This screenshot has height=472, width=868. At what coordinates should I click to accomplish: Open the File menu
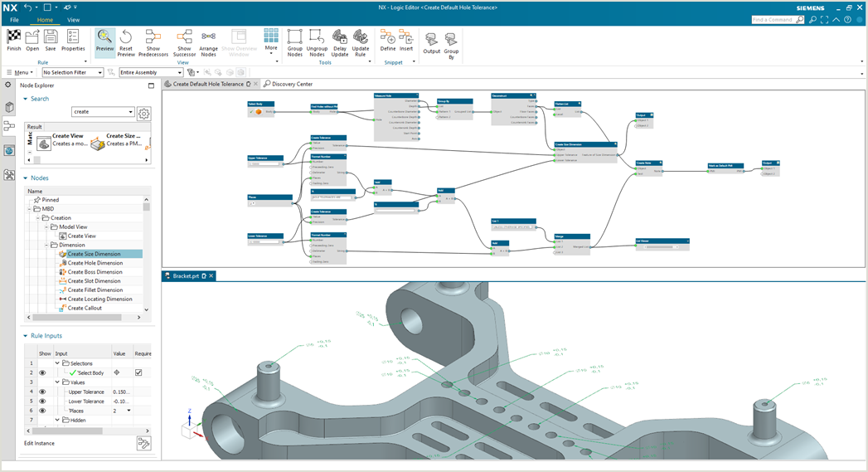pos(14,20)
